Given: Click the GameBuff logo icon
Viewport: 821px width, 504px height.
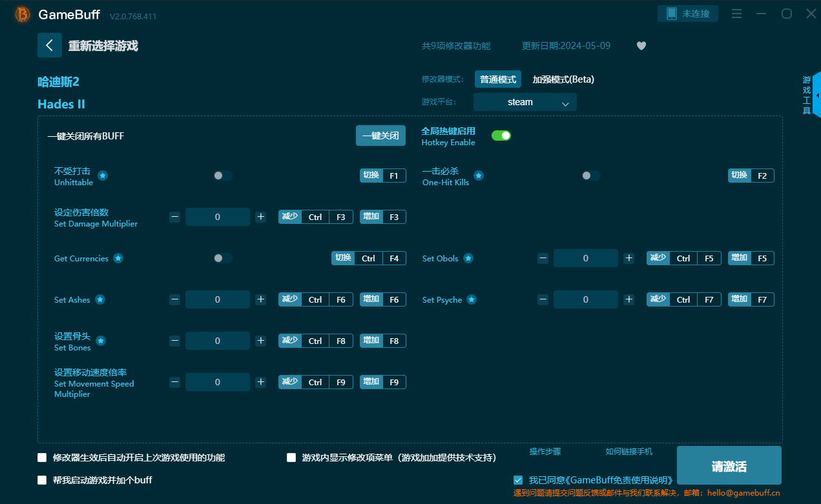Looking at the screenshot, I should coord(23,14).
